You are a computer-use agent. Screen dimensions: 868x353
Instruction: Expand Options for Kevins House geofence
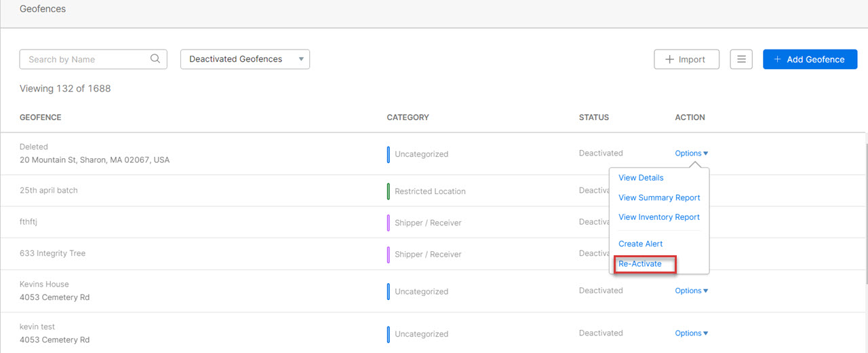click(x=691, y=291)
